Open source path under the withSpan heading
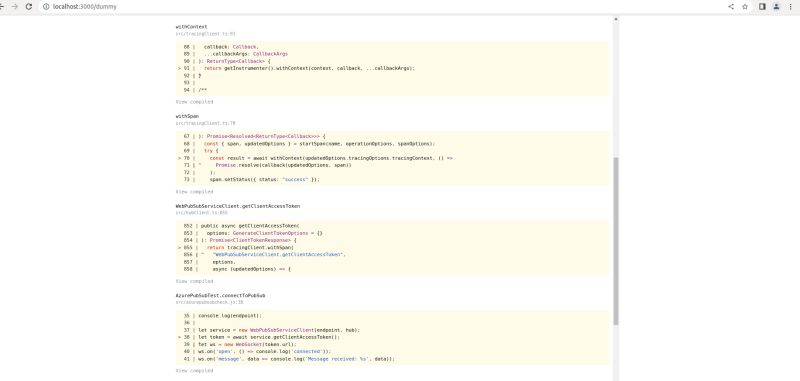 pyautogui.click(x=206, y=123)
